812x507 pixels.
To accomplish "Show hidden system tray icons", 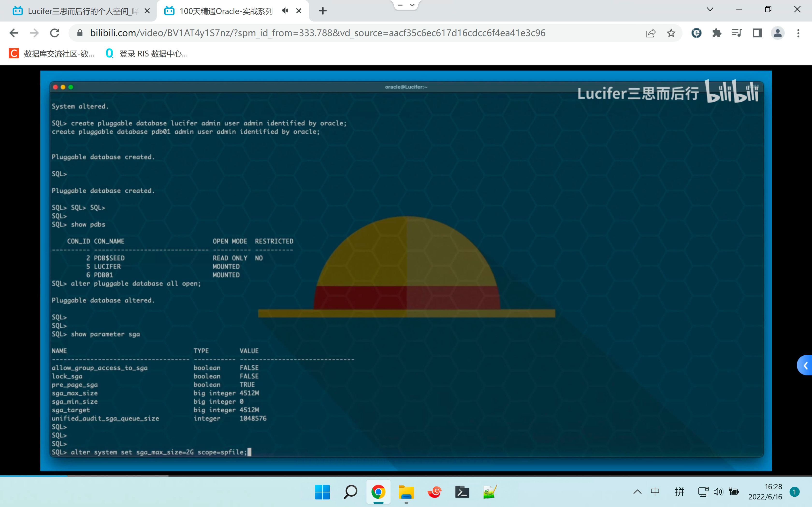I will [x=637, y=492].
